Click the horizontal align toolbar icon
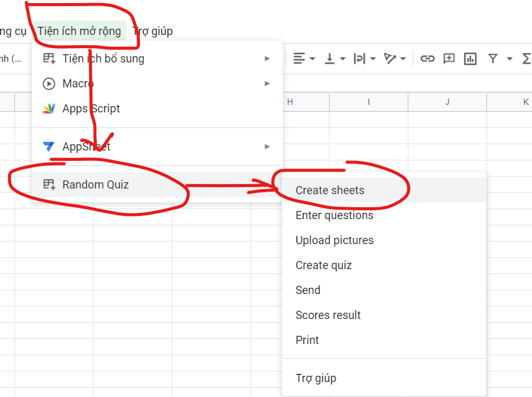The height and width of the screenshot is (397, 532). pos(299,59)
